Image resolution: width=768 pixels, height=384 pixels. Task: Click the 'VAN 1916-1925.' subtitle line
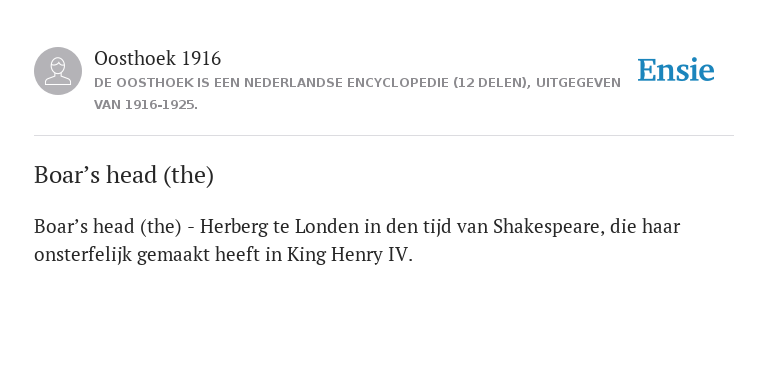tap(146, 105)
